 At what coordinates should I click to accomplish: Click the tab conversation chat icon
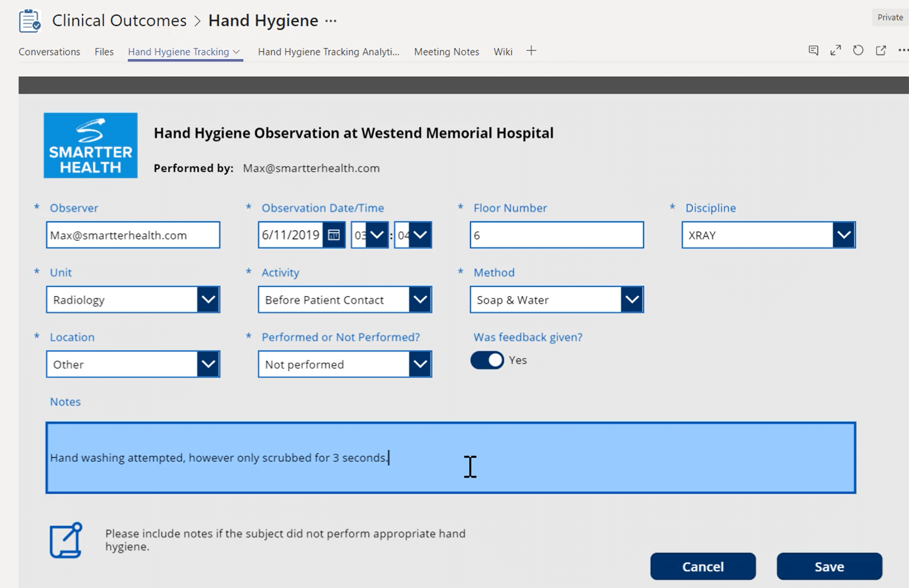pyautogui.click(x=813, y=50)
